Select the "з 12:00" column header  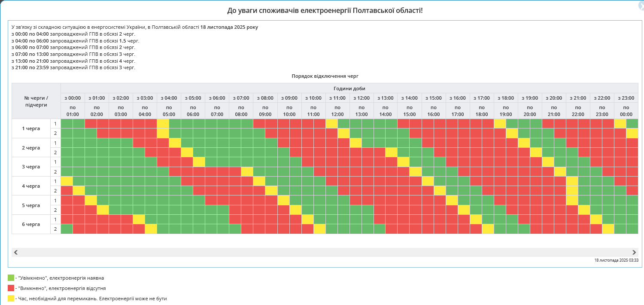click(x=361, y=98)
